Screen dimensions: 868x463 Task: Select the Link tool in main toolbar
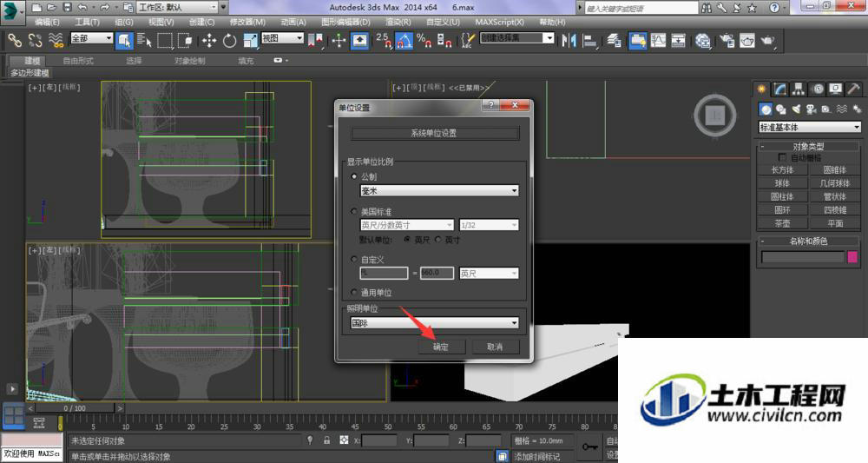click(15, 41)
